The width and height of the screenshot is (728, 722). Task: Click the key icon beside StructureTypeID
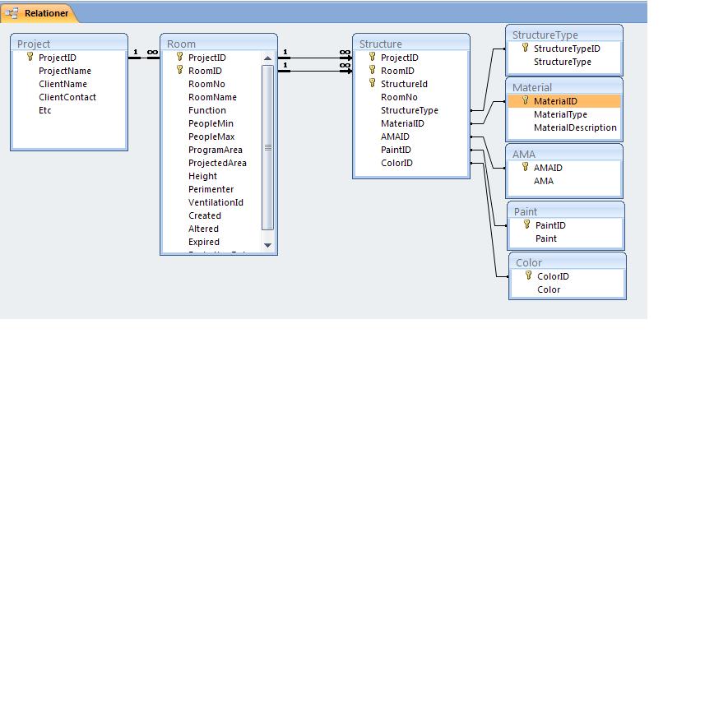click(525, 48)
